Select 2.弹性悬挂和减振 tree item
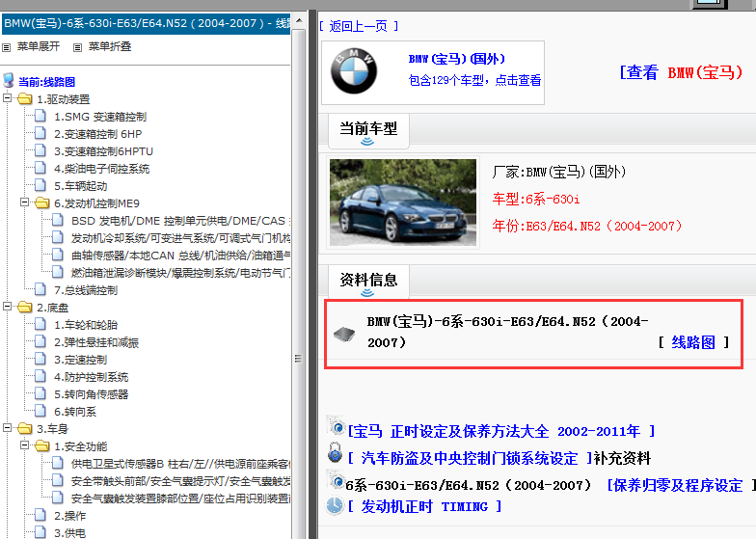The width and height of the screenshot is (756, 539). coord(96,343)
